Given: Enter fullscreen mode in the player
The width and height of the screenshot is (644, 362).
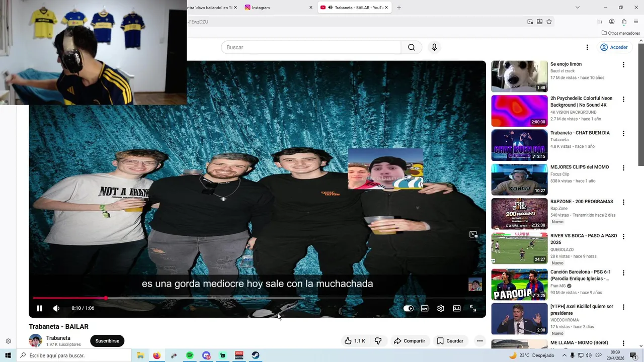Looking at the screenshot, I should (x=473, y=308).
